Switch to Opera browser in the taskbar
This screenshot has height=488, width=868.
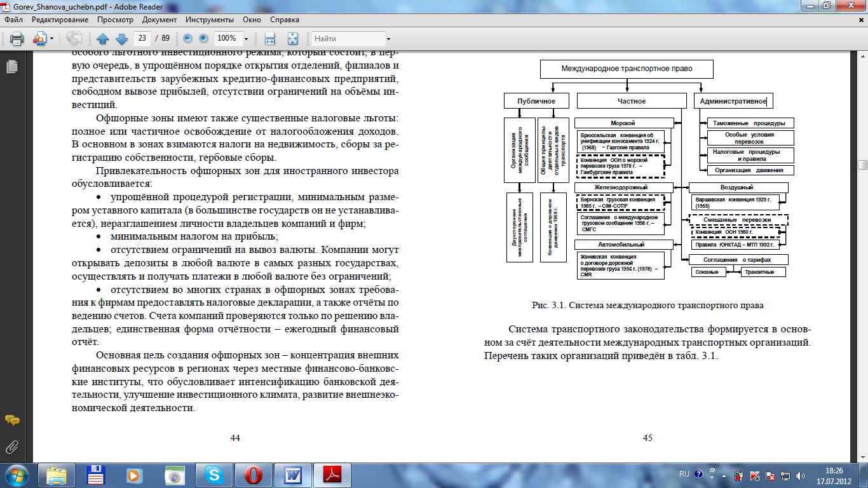click(254, 475)
